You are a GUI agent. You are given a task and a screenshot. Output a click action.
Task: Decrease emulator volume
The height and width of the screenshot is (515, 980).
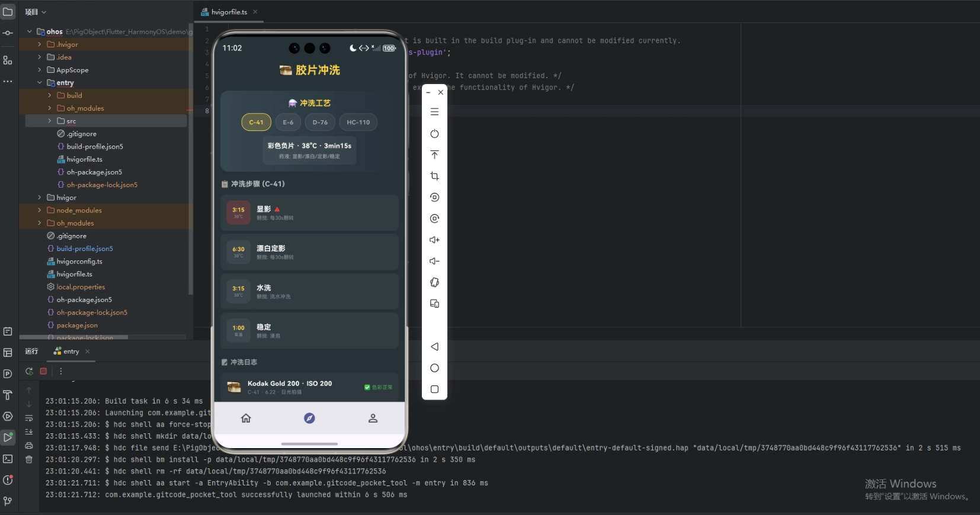[x=434, y=261]
